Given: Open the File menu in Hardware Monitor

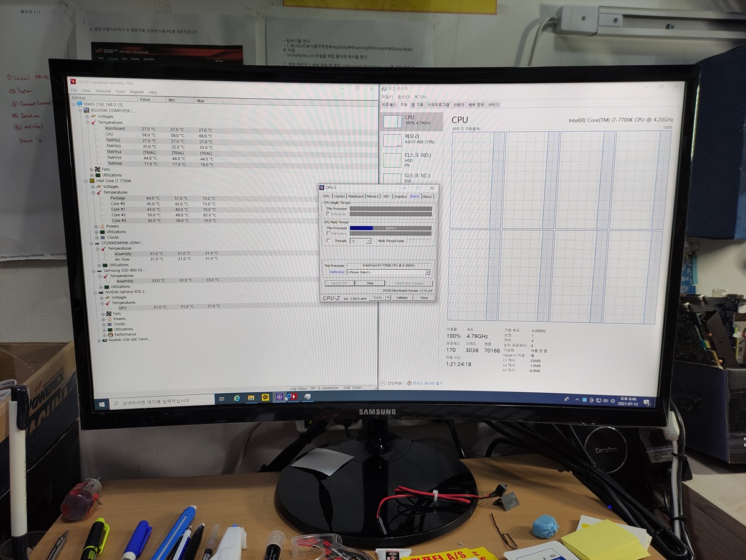Looking at the screenshot, I should click(x=74, y=91).
